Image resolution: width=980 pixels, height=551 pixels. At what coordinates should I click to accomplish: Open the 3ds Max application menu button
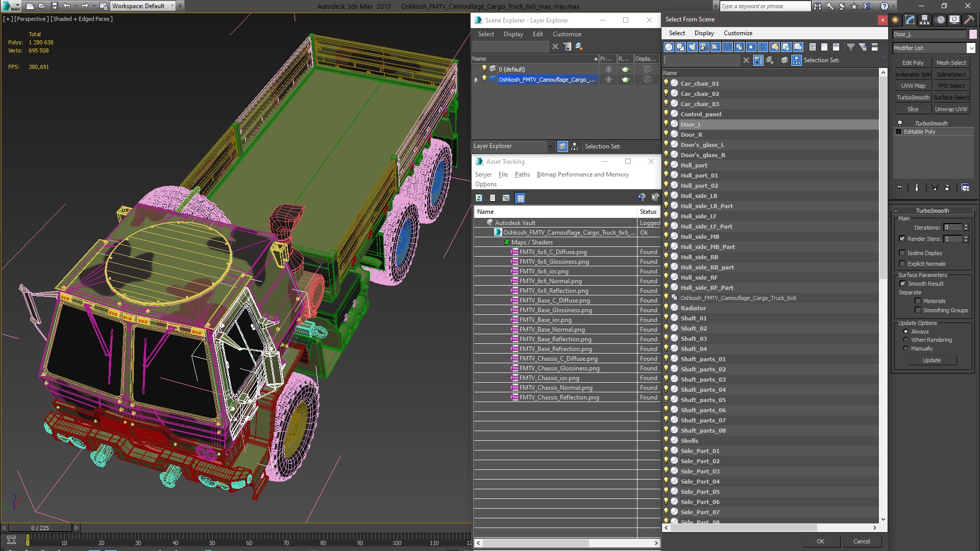(x=10, y=6)
